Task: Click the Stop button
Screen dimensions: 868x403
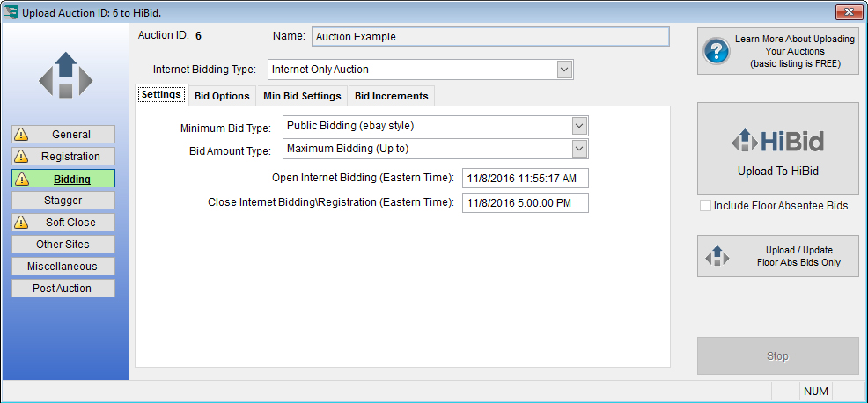Action: [x=778, y=356]
